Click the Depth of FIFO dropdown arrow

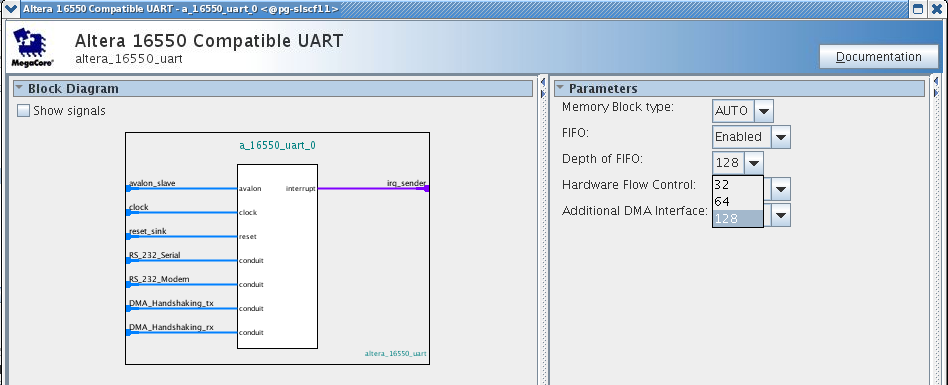click(753, 163)
